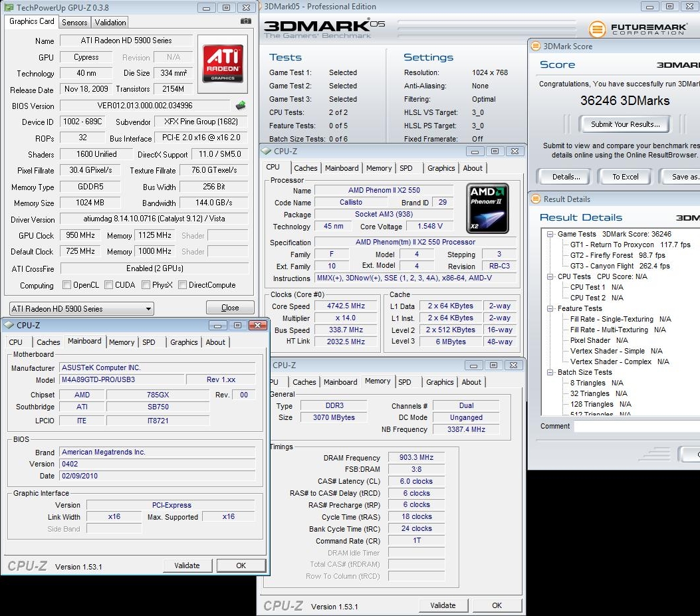Viewport: 700px width, 616px height.
Task: Collapse the Feature Tests tree node
Action: click(x=550, y=308)
